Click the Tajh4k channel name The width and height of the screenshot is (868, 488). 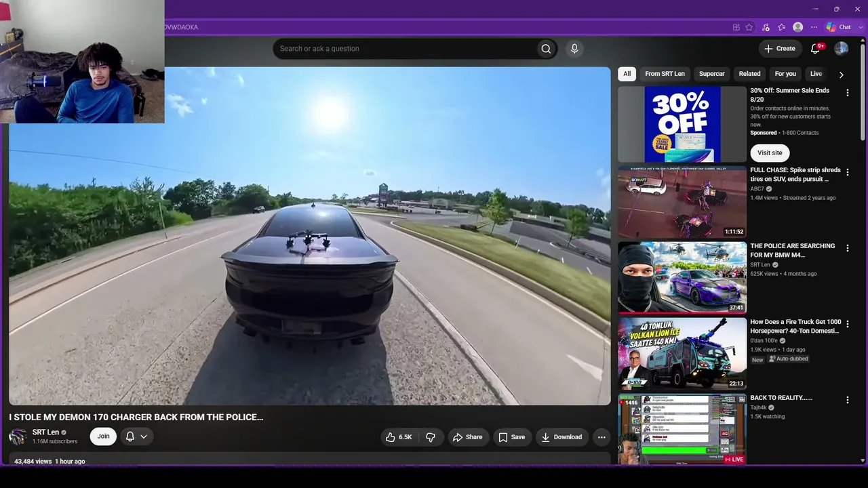759,408
